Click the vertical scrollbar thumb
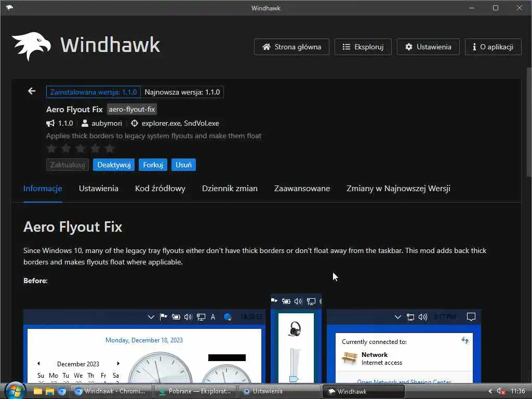Screen dimensions: 532x399 [x=529, y=122]
